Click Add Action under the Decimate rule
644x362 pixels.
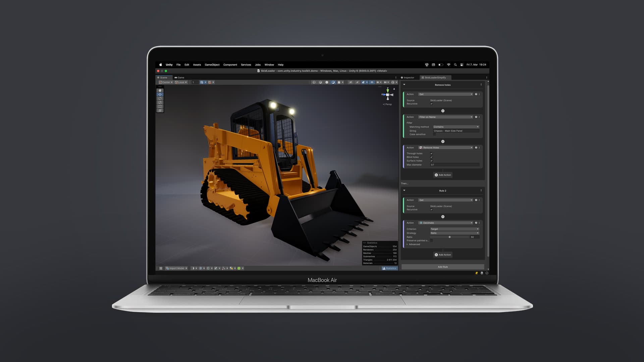click(x=443, y=255)
